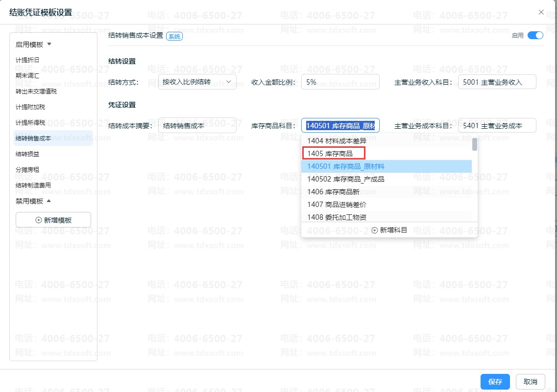Click the 新增模板 button
The width and height of the screenshot is (557, 392).
53,220
